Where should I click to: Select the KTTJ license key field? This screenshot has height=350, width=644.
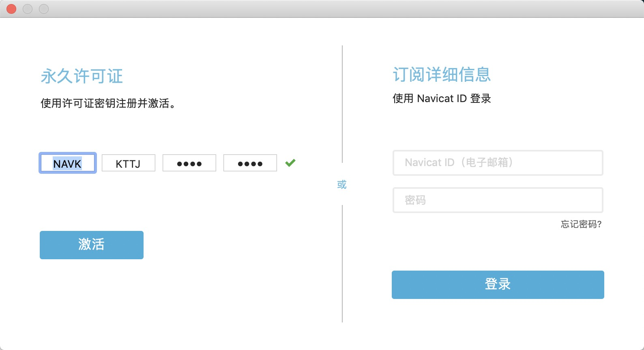click(129, 163)
